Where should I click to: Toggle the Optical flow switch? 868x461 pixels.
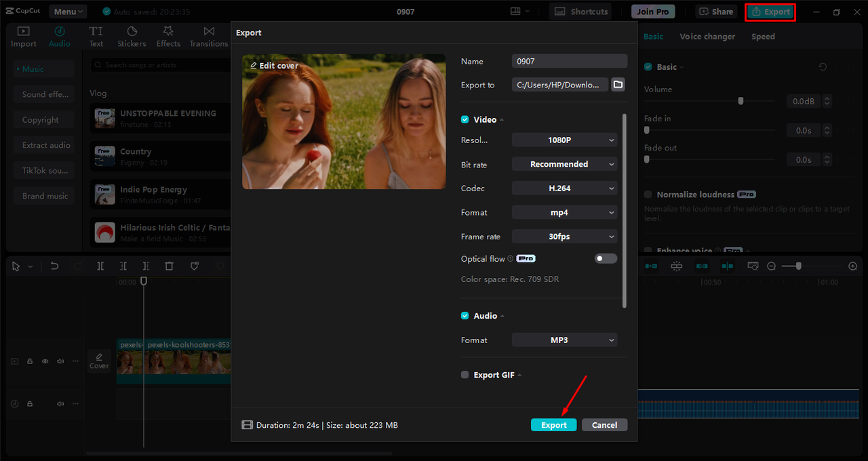606,258
